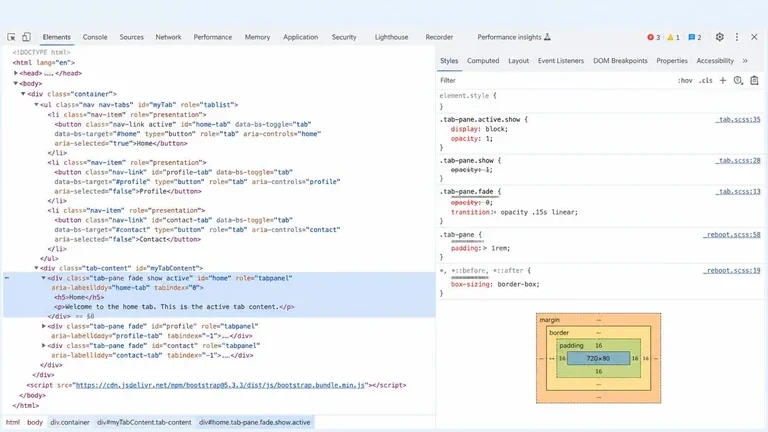Open the Recorder tab

point(439,37)
